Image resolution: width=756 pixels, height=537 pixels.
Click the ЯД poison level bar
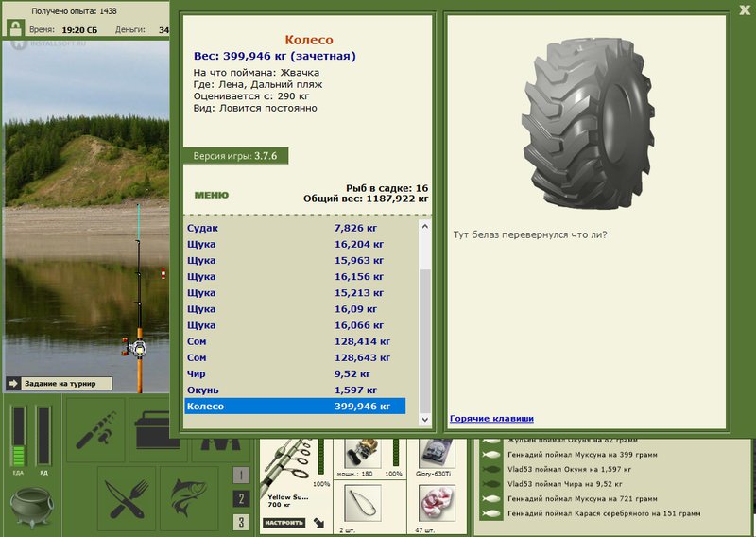[x=43, y=437]
